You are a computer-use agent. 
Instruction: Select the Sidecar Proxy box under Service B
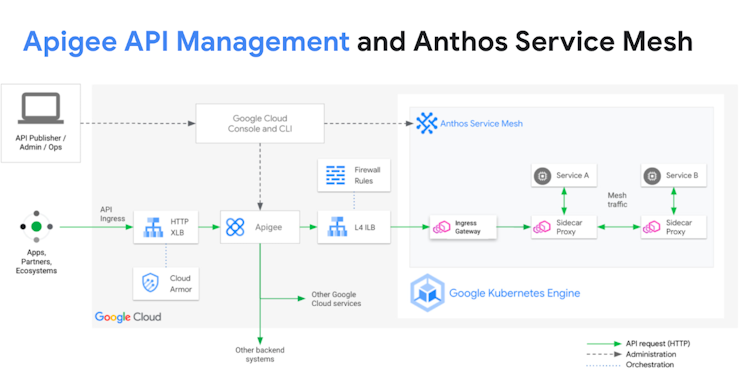[x=673, y=227]
